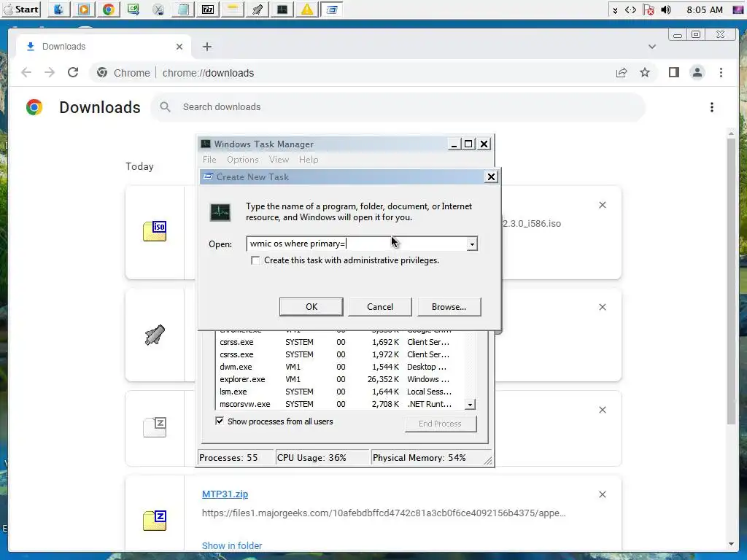Click OK in Create New Task
Screen dimensions: 747x560
click(x=311, y=307)
